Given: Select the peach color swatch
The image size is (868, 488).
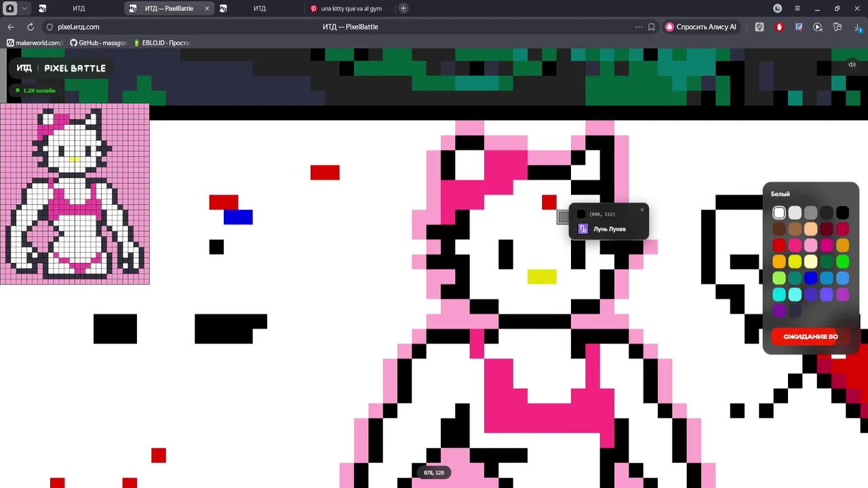Looking at the screenshot, I should point(811,229).
